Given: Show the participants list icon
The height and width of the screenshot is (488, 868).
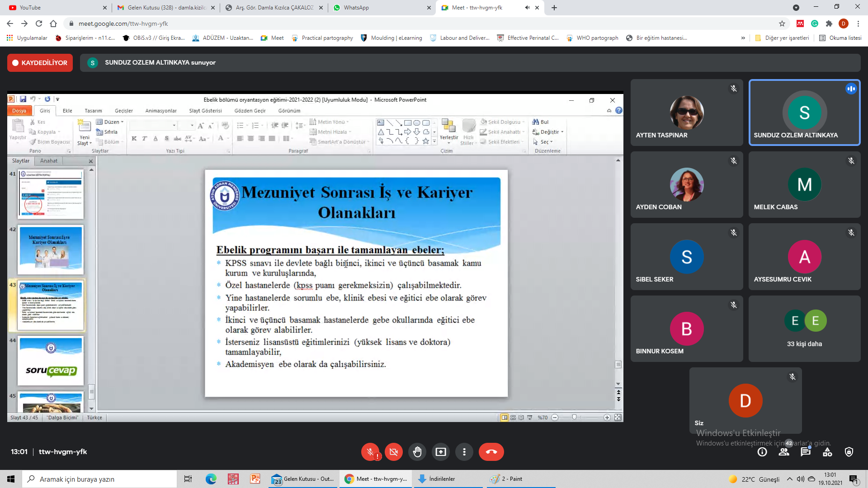Looking at the screenshot, I should click(784, 452).
